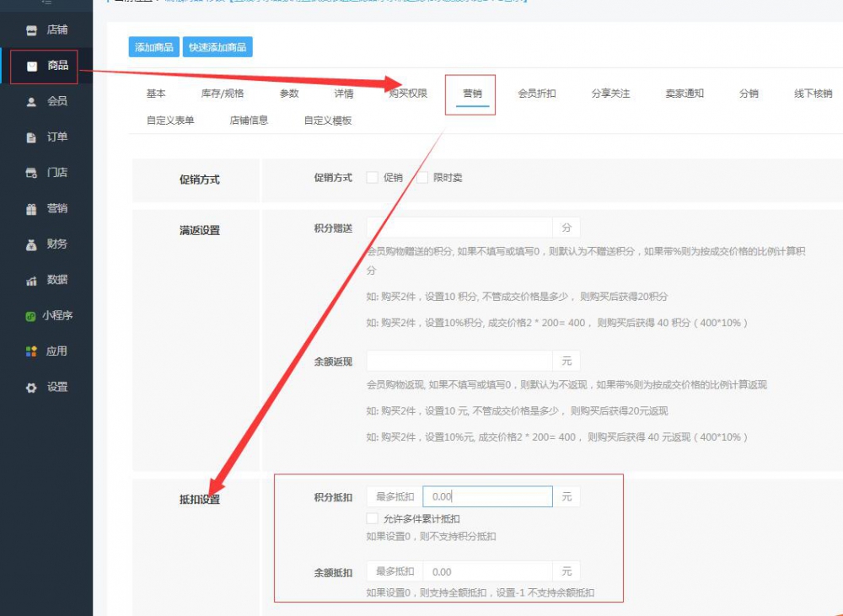The width and height of the screenshot is (843, 616).
Task: Switch to the 分销 tab
Action: [x=749, y=94]
